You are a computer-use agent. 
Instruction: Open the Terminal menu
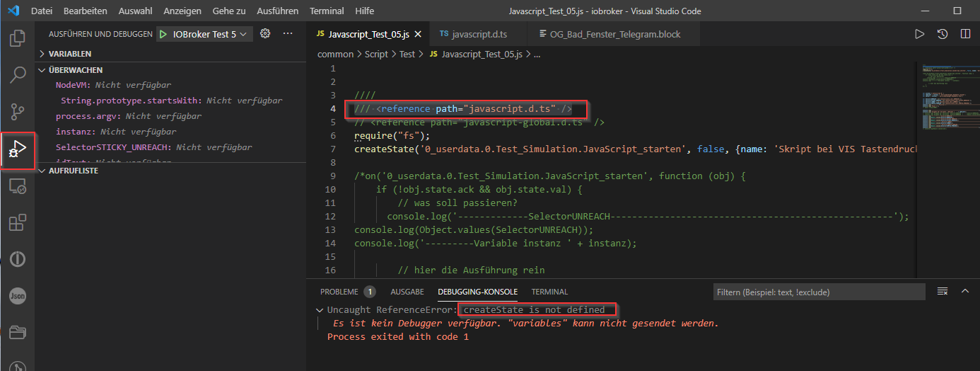327,11
